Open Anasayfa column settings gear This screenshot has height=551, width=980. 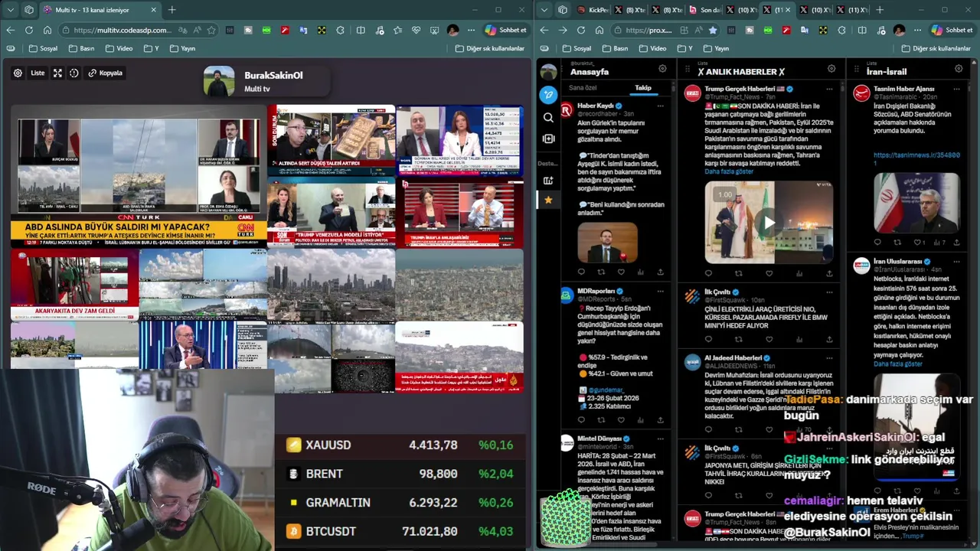pyautogui.click(x=663, y=69)
